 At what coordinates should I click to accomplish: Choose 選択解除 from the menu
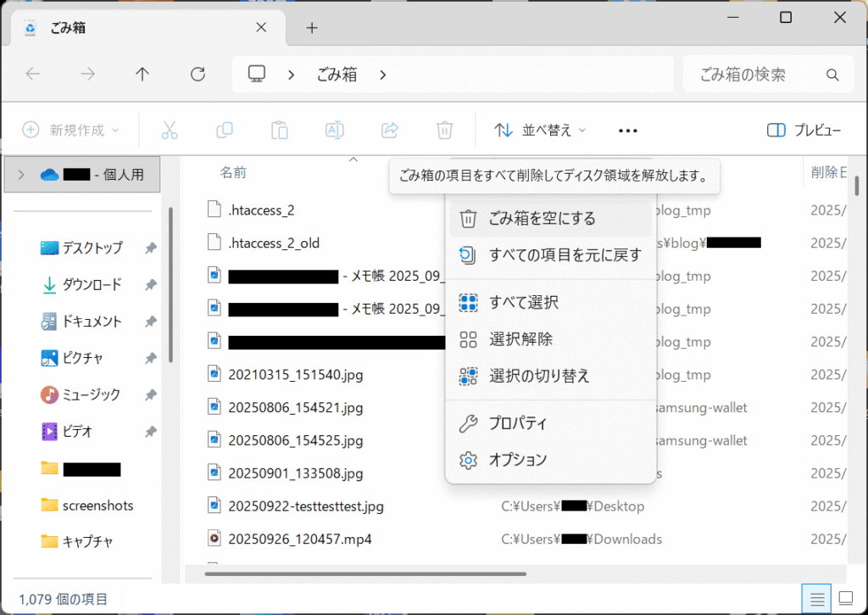551,339
